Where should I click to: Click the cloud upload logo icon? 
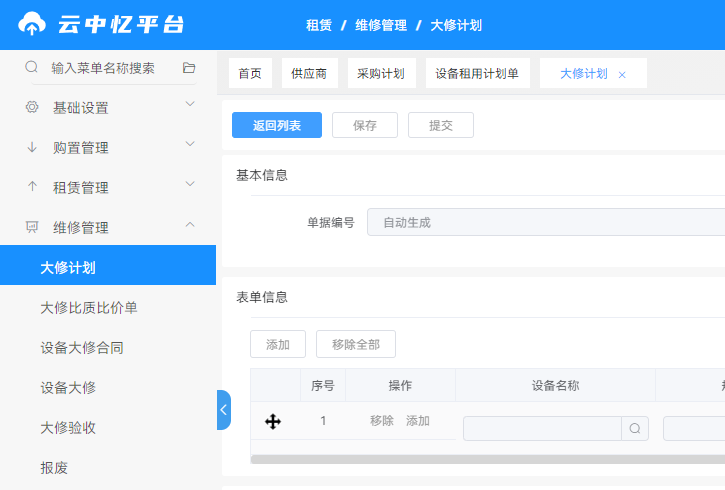pos(31,24)
